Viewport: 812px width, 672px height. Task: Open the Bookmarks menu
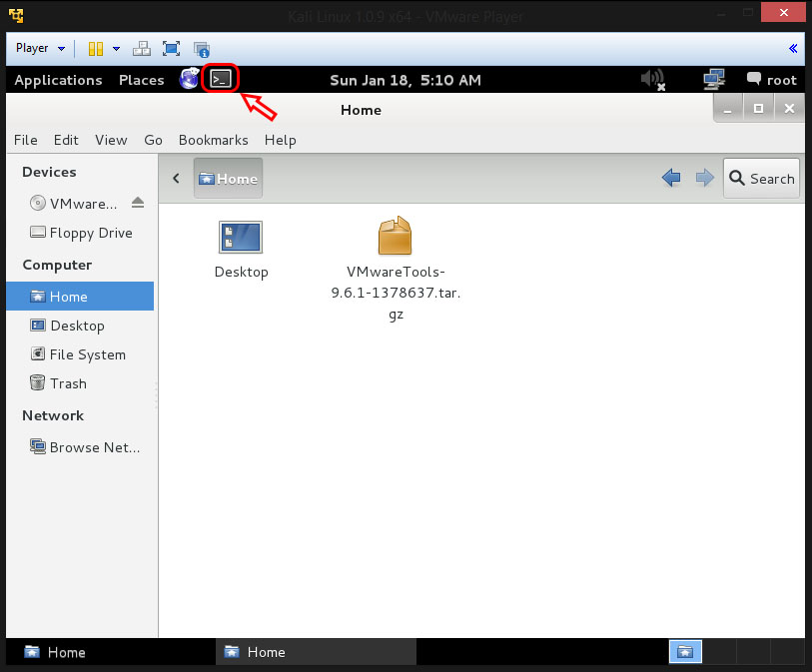[x=214, y=141]
